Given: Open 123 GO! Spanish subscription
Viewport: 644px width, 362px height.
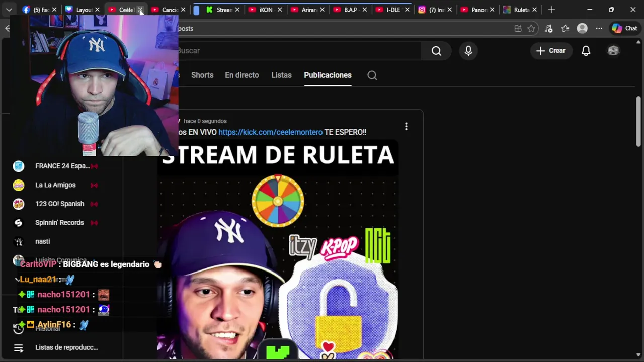Looking at the screenshot, I should coord(59,204).
